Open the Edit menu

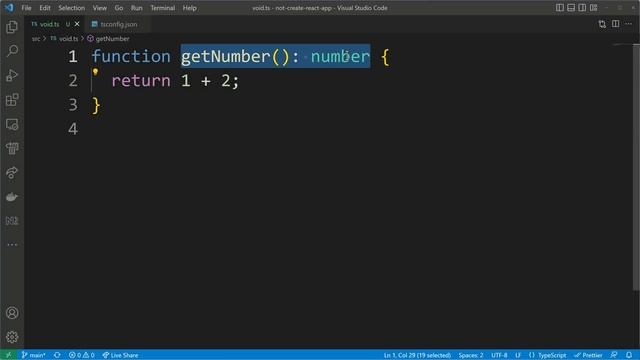[x=45, y=8]
